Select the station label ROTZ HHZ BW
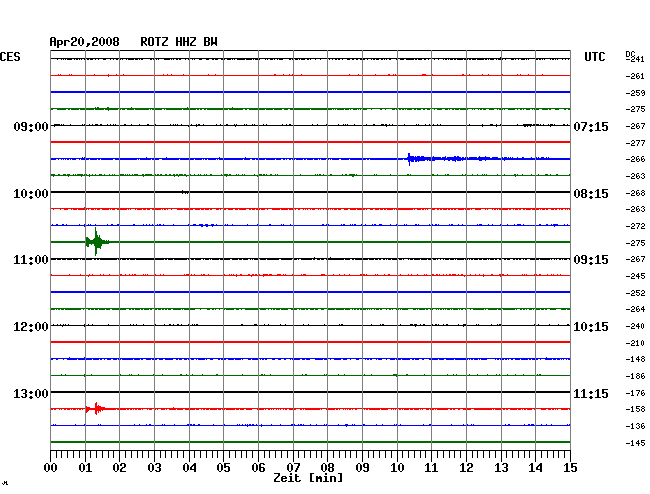Image resolution: width=650 pixels, height=494 pixels. 179,42
